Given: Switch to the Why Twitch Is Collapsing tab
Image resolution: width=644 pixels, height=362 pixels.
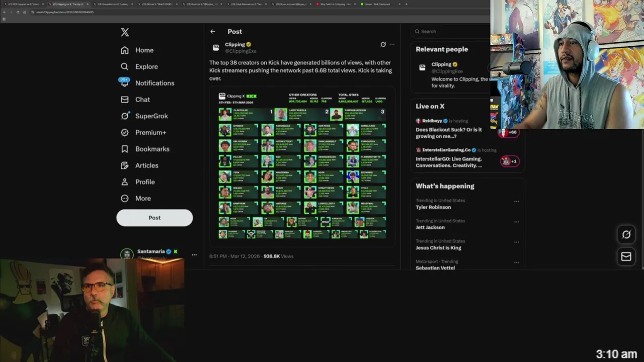Looking at the screenshot, I should 337,4.
